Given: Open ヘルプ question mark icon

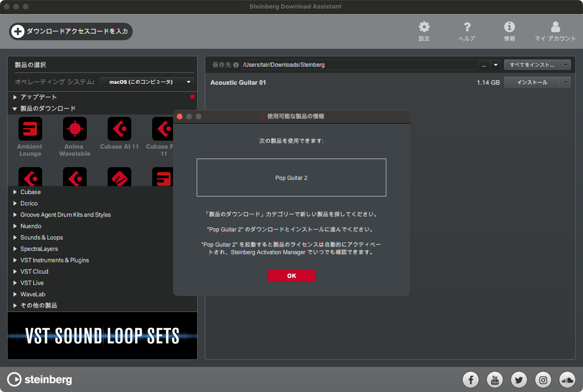Looking at the screenshot, I should [x=467, y=27].
